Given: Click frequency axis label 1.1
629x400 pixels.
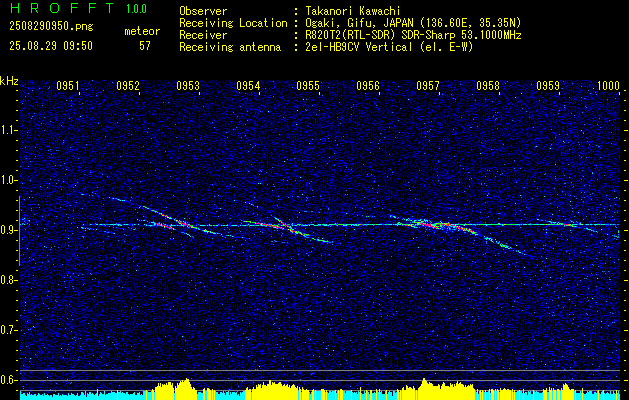Looking at the screenshot, I should pos(7,130).
